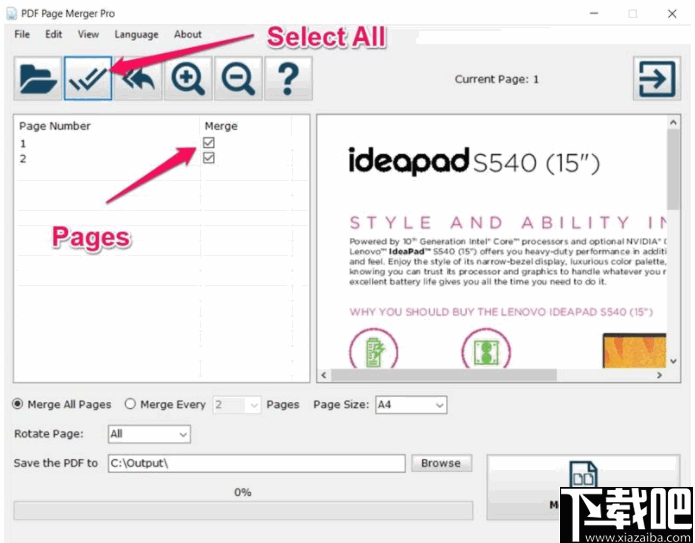Click the Current Page: 1 label
This screenshot has height=543, width=695.
coord(496,79)
